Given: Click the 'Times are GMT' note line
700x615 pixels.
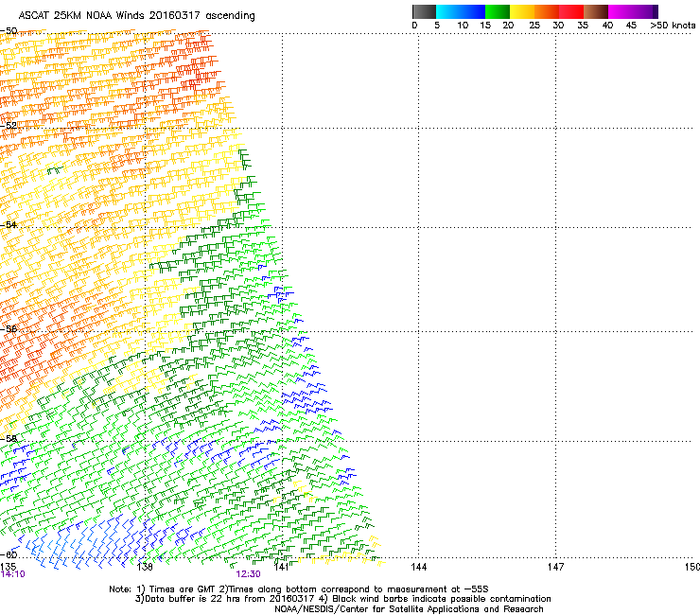Looking at the screenshot, I should 299,589.
